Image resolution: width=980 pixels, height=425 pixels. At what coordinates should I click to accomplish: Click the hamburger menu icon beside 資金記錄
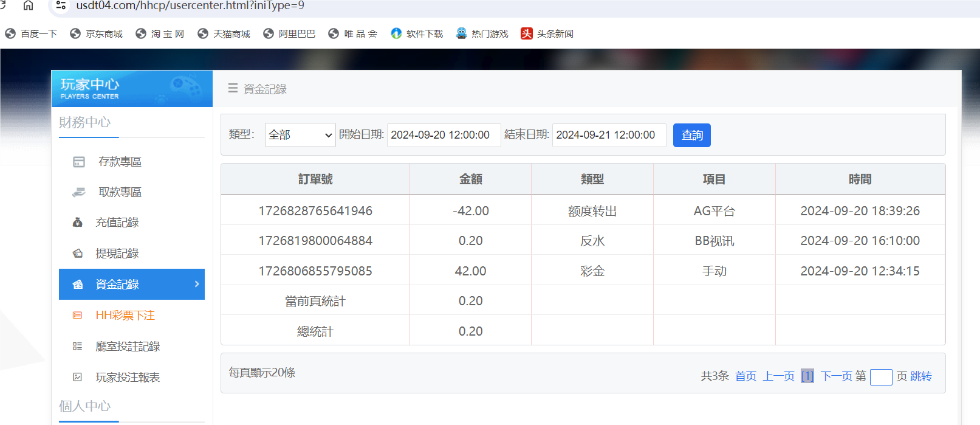233,89
